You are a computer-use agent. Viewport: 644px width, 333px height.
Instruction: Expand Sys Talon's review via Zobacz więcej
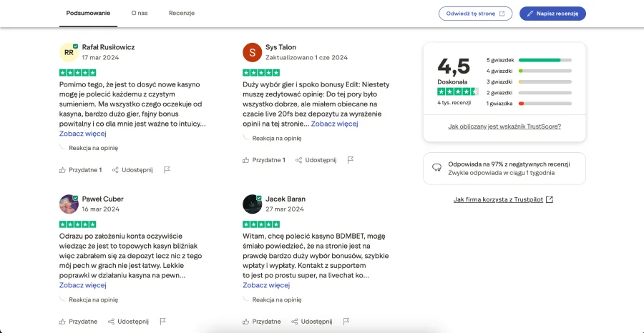[334, 124]
